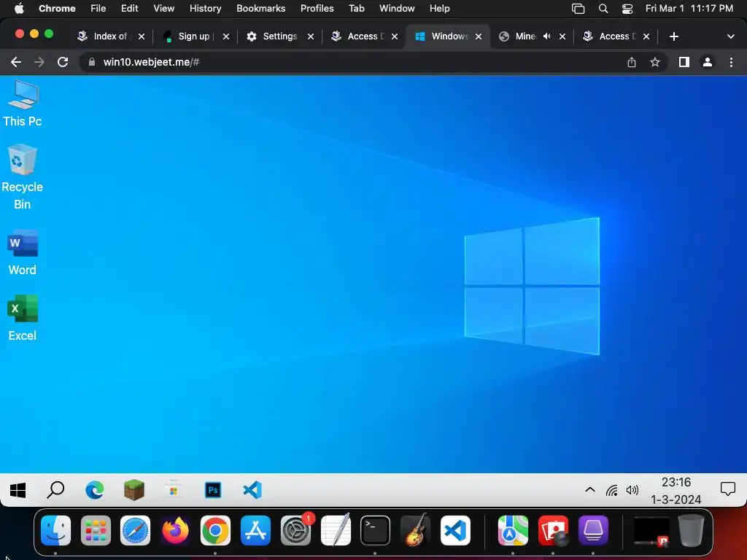
Task: Close the Windows tab
Action: [479, 36]
